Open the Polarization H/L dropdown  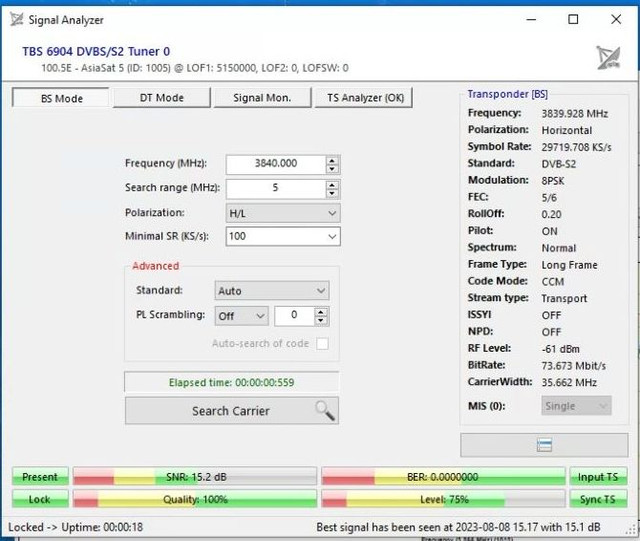click(x=283, y=213)
